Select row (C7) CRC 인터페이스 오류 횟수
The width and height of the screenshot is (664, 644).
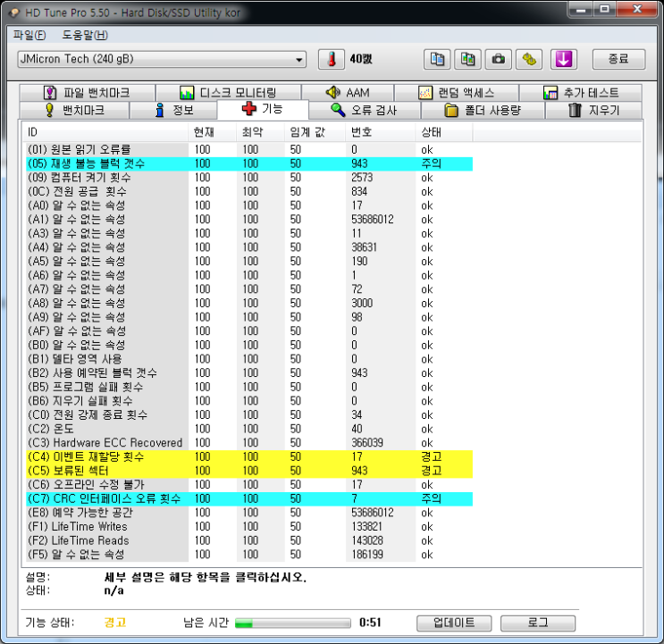tap(249, 499)
